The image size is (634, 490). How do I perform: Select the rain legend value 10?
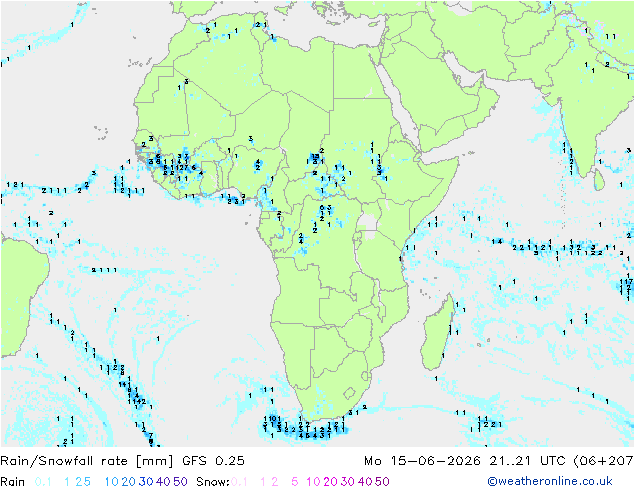pyautogui.click(x=112, y=482)
